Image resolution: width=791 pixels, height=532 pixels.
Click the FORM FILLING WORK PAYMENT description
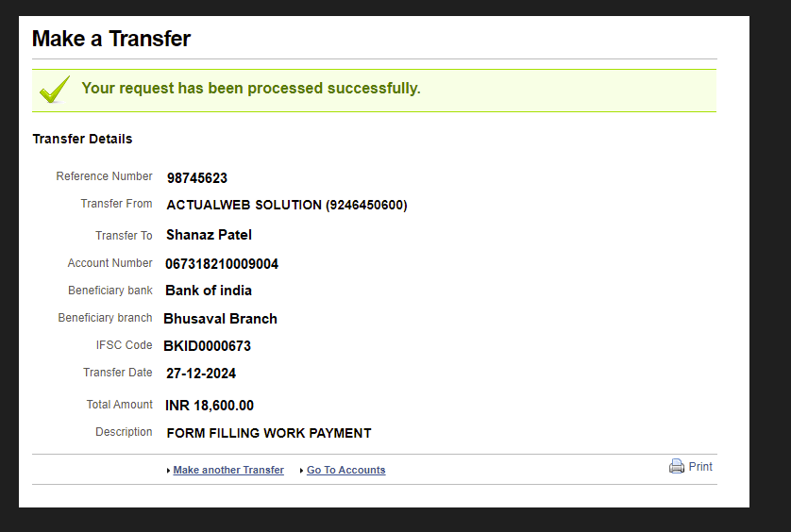click(x=269, y=433)
